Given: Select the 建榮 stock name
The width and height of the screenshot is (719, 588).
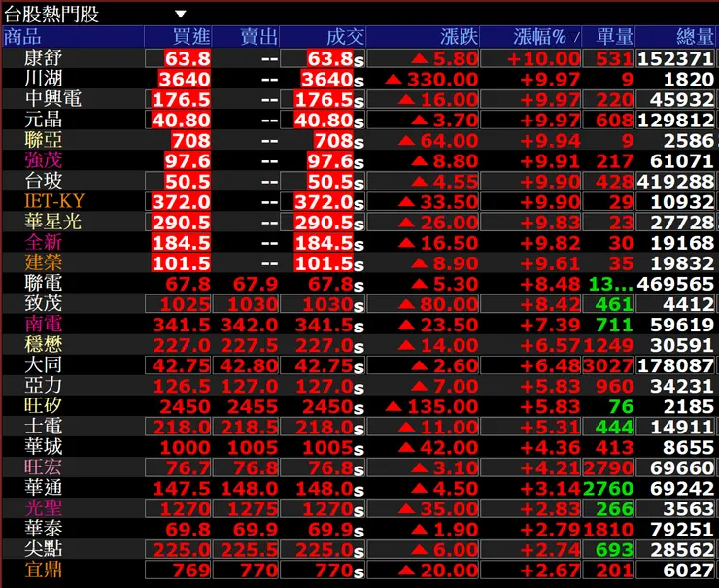Looking at the screenshot, I should pyautogui.click(x=43, y=262).
